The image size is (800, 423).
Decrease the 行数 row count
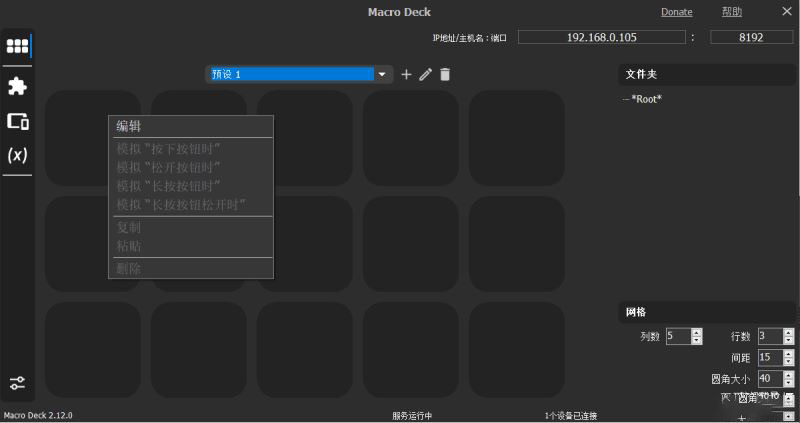tap(790, 341)
